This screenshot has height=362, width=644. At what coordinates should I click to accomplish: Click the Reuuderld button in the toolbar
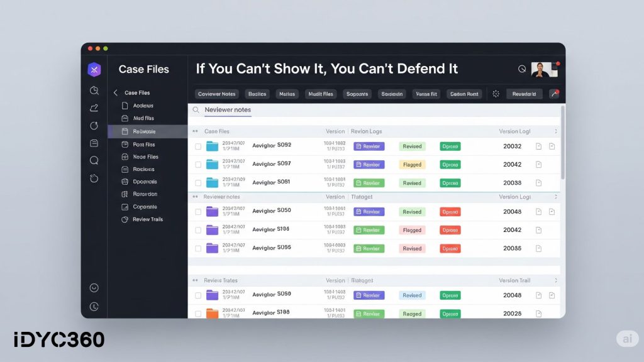(x=524, y=94)
